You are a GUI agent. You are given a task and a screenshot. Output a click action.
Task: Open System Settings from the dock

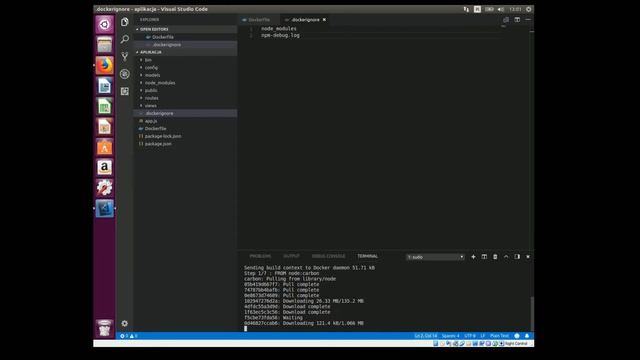(x=104, y=188)
